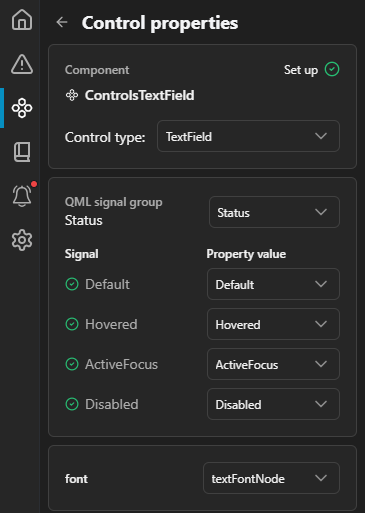The image size is (365, 513).
Task: Open the Disabled property value dropdown
Action: click(x=273, y=404)
